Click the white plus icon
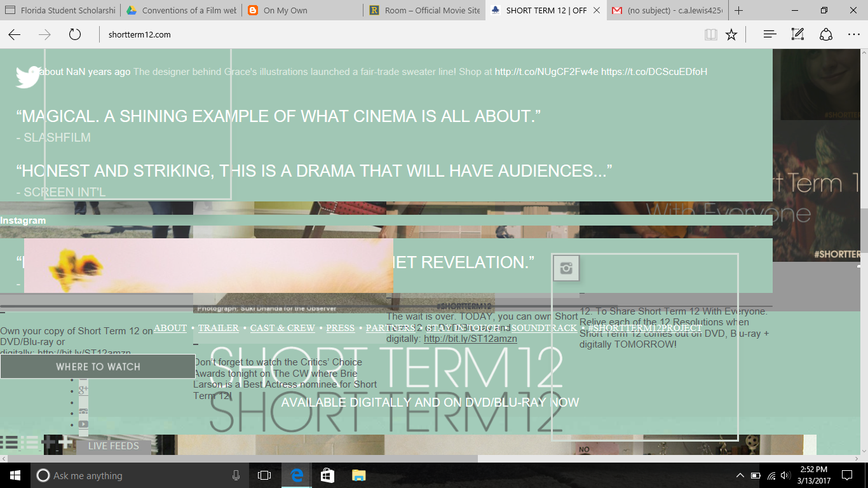868x488 pixels. (65, 443)
